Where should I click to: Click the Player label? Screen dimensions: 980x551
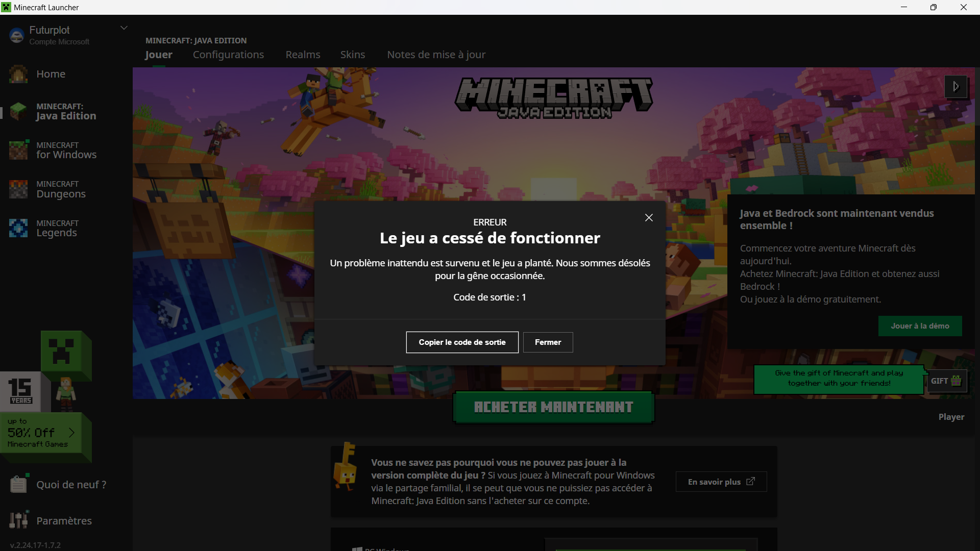[951, 417]
